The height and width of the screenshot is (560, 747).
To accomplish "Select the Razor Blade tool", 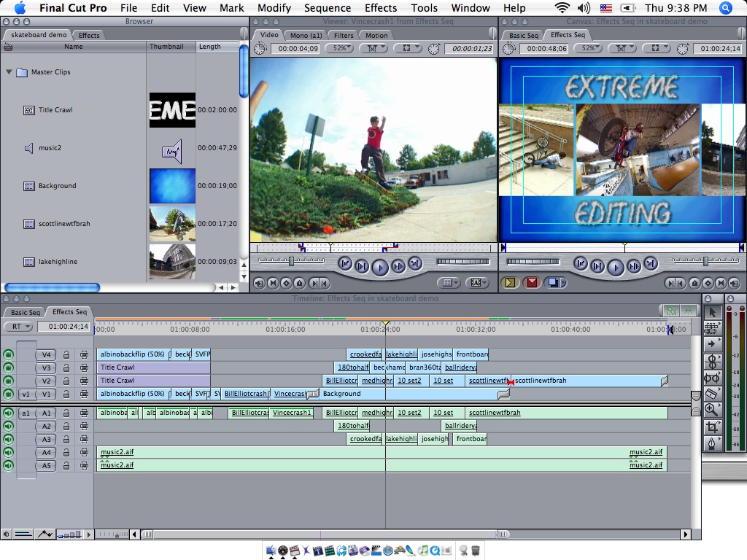I will pyautogui.click(x=712, y=393).
